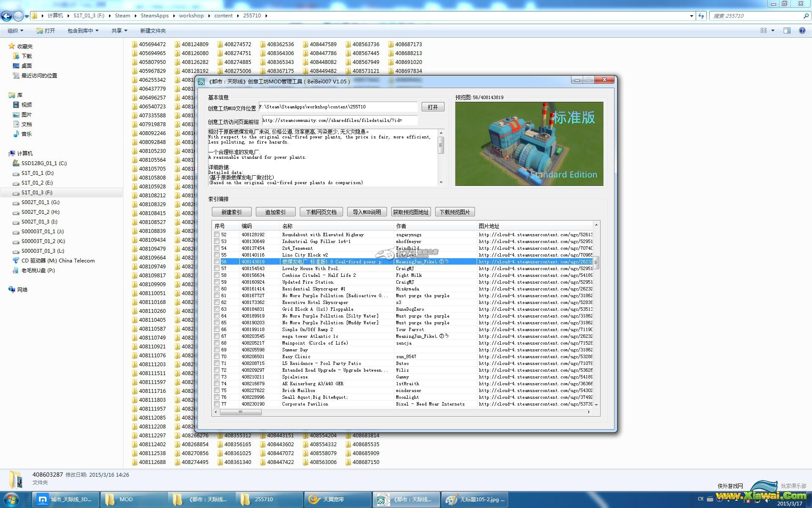Select the Favorites star in the sidebar
Viewport: 812px width, 508px height.
click(x=12, y=46)
